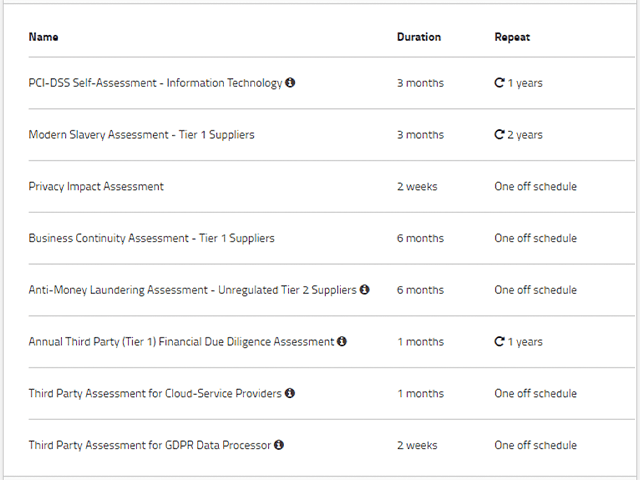Open Business Continuity Assessment - Tier 1 Suppliers
The image size is (640, 480).
click(x=151, y=239)
